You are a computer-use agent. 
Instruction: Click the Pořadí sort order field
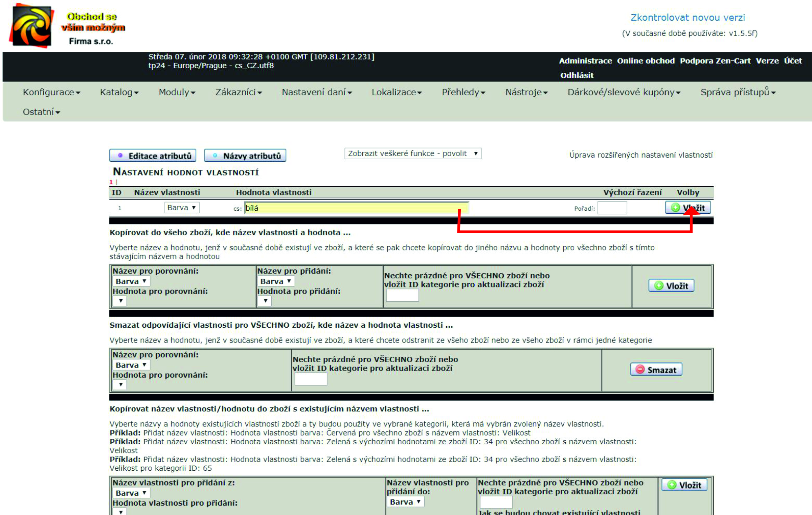pyautogui.click(x=612, y=208)
